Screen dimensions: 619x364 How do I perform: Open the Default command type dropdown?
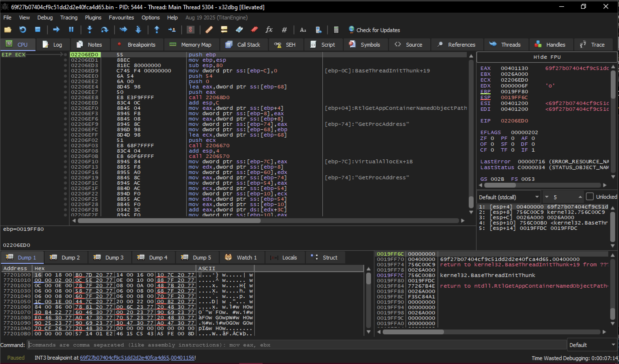pos(592,345)
